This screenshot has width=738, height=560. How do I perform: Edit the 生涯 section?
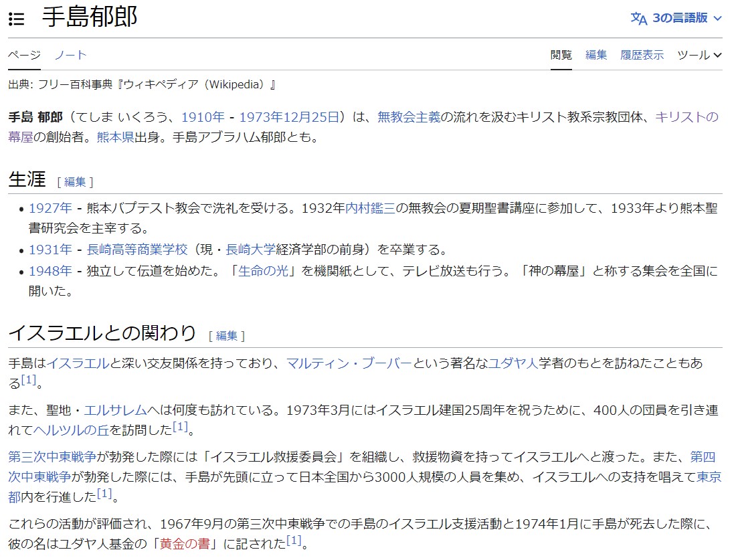pyautogui.click(x=75, y=181)
